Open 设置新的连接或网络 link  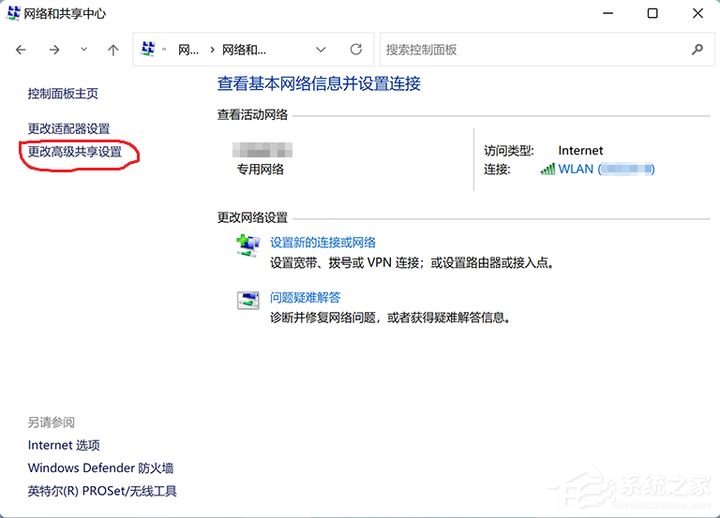pos(323,242)
